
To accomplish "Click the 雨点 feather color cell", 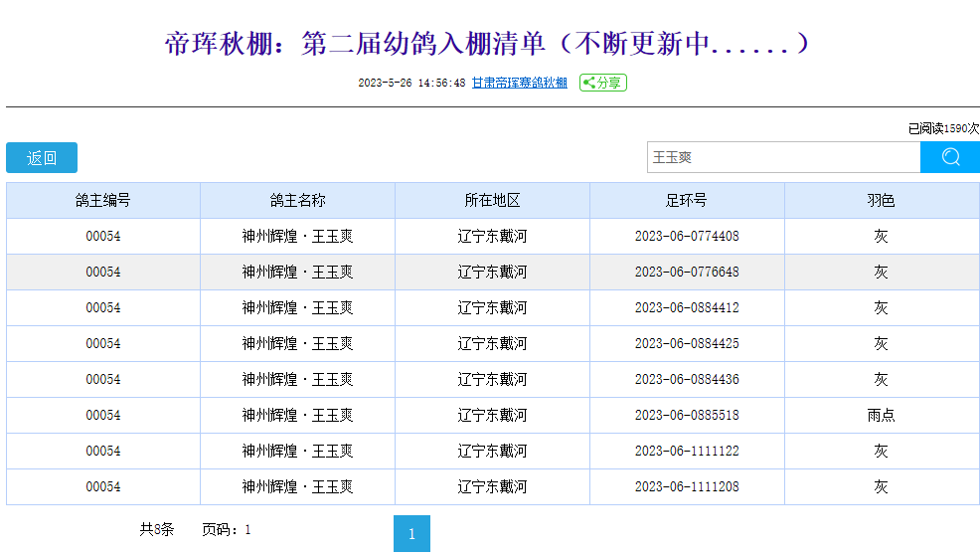I will [x=881, y=415].
